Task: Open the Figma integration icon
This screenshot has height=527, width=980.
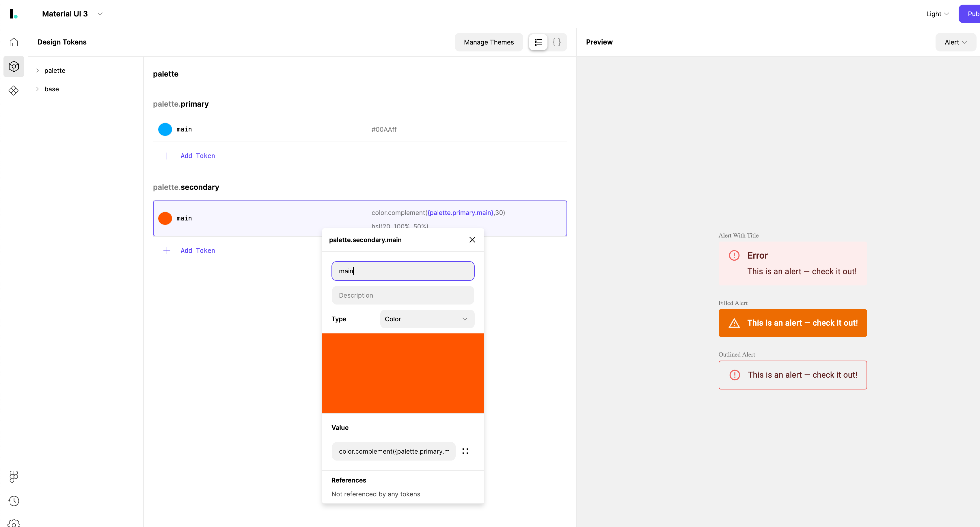Action: (x=14, y=476)
